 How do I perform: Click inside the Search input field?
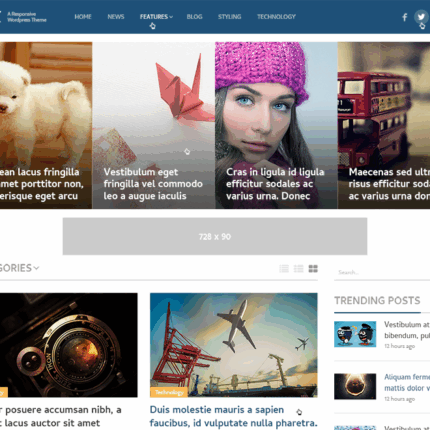coord(382,272)
